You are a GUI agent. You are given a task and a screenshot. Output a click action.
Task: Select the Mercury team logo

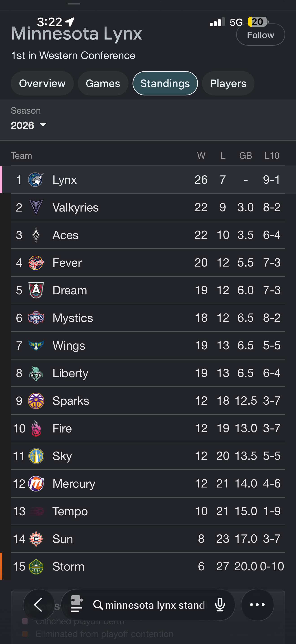pyautogui.click(x=36, y=483)
